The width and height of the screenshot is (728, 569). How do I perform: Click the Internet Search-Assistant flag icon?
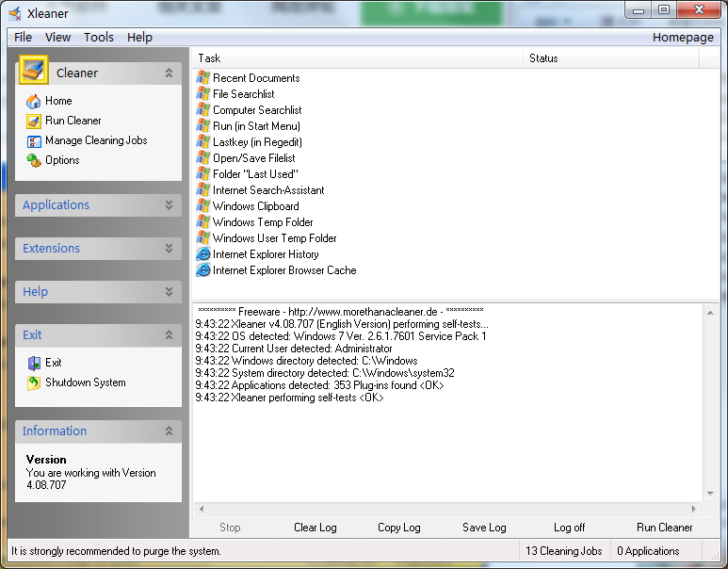click(x=202, y=190)
